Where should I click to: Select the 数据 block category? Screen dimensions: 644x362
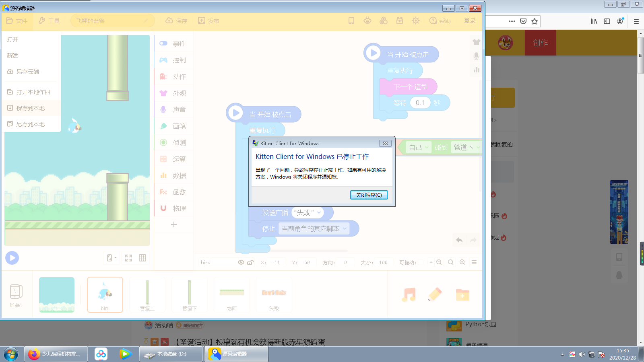[x=174, y=175]
